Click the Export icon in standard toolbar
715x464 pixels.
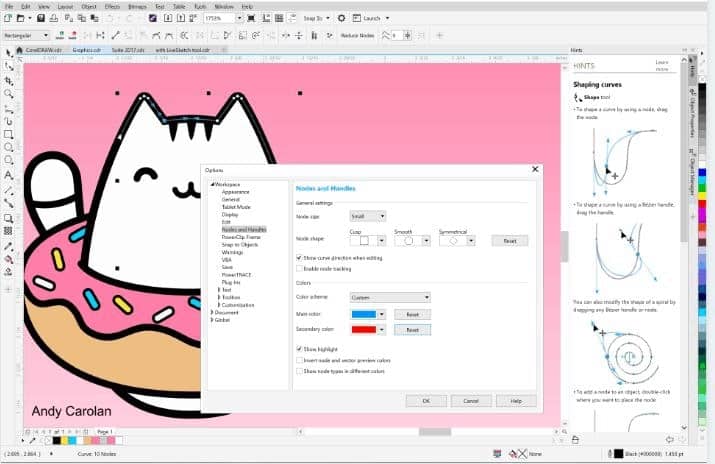181,18
